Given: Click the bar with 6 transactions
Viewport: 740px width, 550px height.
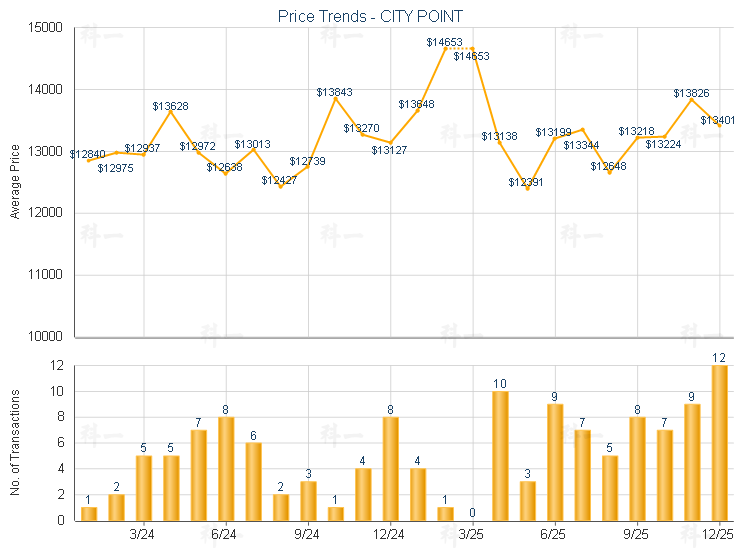Looking at the screenshot, I should click(253, 481).
